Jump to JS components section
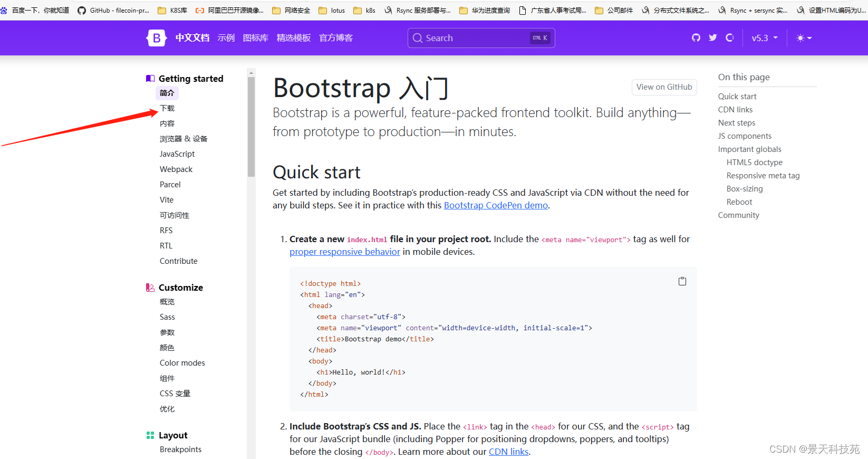Viewport: 868px width, 459px height. coord(745,136)
